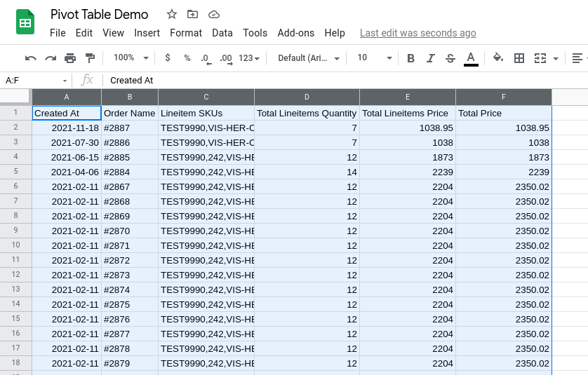
Task: Click the undo icon
Action: (x=31, y=58)
